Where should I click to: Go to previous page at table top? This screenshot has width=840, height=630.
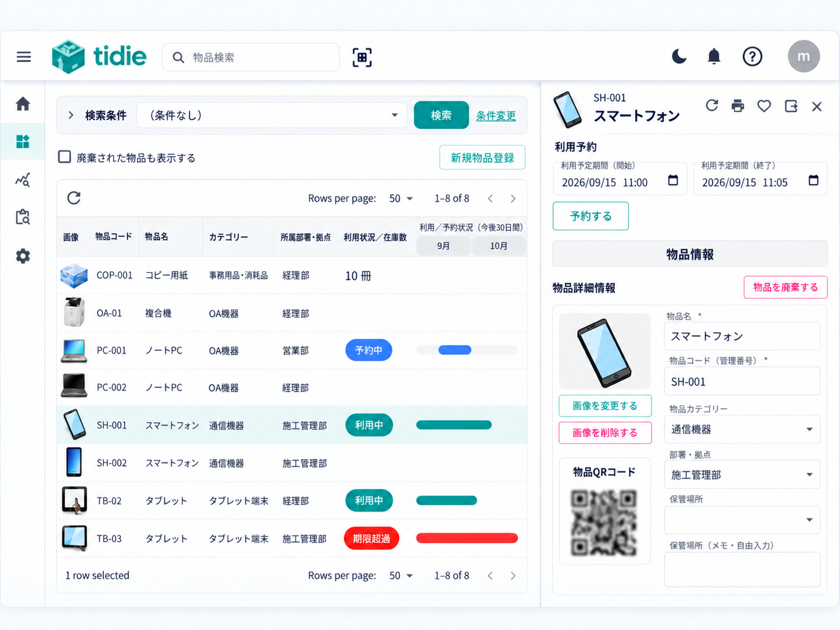pyautogui.click(x=490, y=198)
